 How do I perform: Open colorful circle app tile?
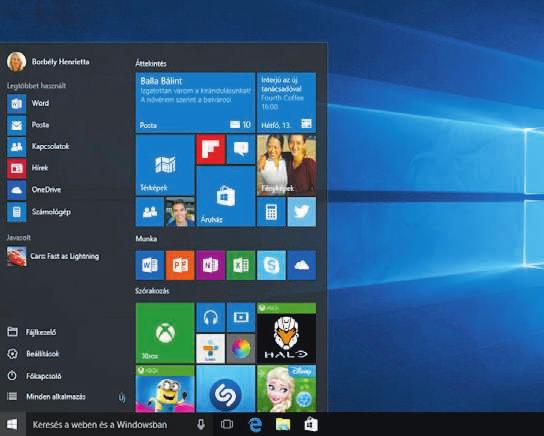[241, 349]
